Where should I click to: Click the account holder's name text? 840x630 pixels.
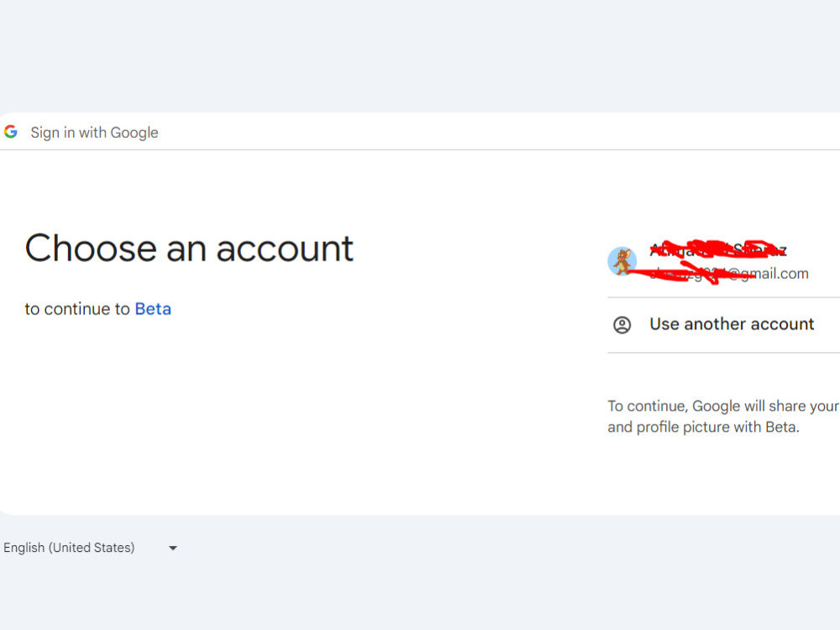click(718, 249)
